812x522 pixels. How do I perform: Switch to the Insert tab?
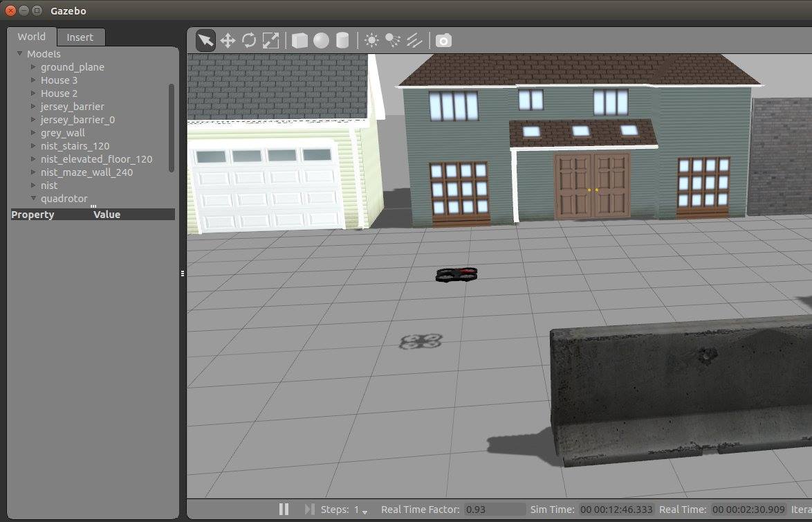click(x=80, y=37)
